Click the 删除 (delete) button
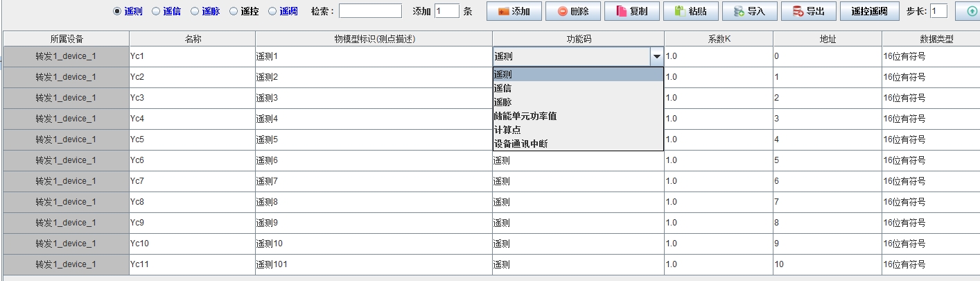980x281 pixels. (572, 11)
